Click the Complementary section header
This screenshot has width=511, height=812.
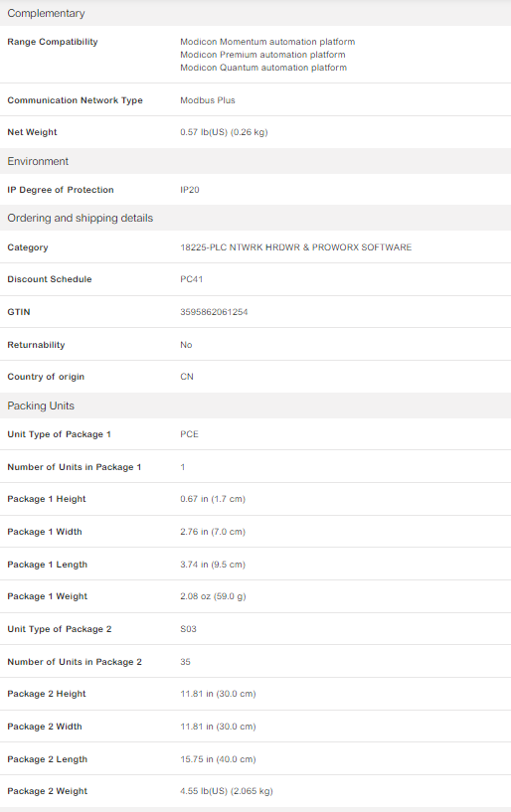(46, 14)
